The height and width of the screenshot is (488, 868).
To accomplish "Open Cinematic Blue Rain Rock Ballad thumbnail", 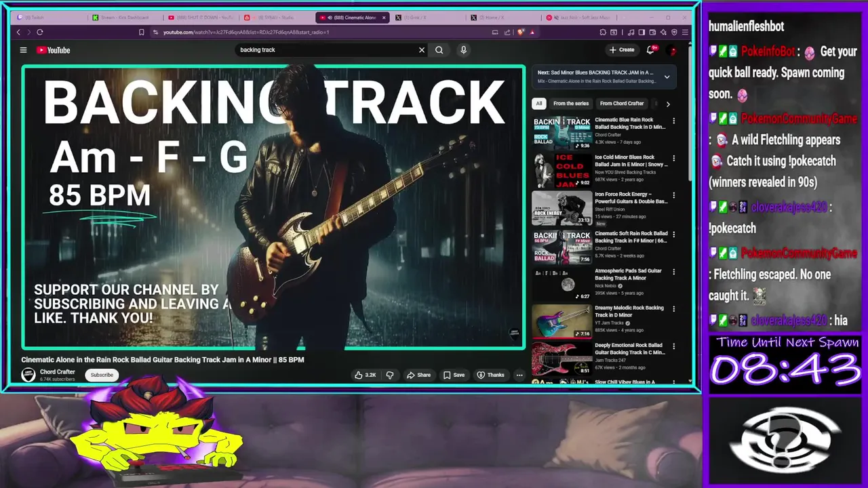I will pos(562,132).
